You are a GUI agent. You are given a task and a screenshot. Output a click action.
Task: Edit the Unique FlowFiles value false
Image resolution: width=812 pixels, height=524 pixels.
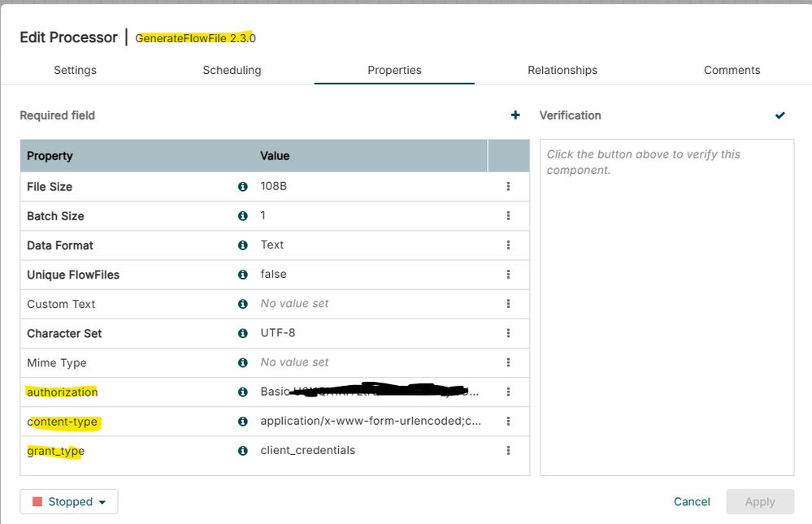[273, 274]
